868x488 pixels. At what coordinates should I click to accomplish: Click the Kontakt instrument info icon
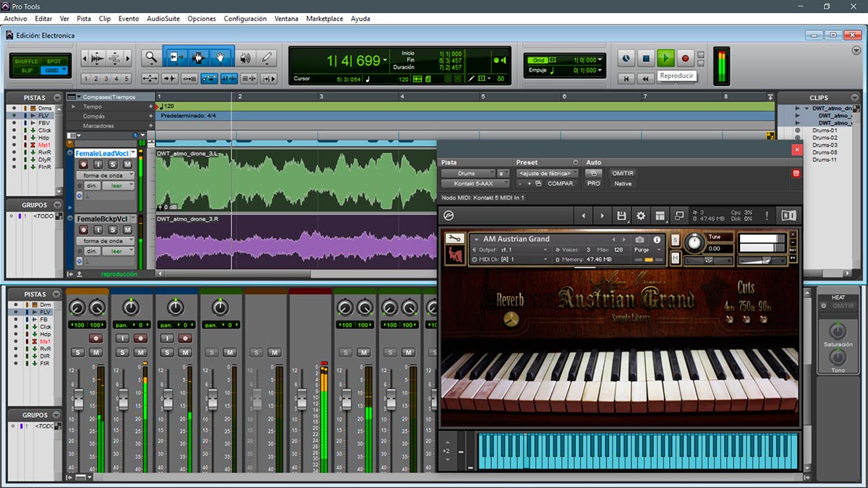coord(657,239)
